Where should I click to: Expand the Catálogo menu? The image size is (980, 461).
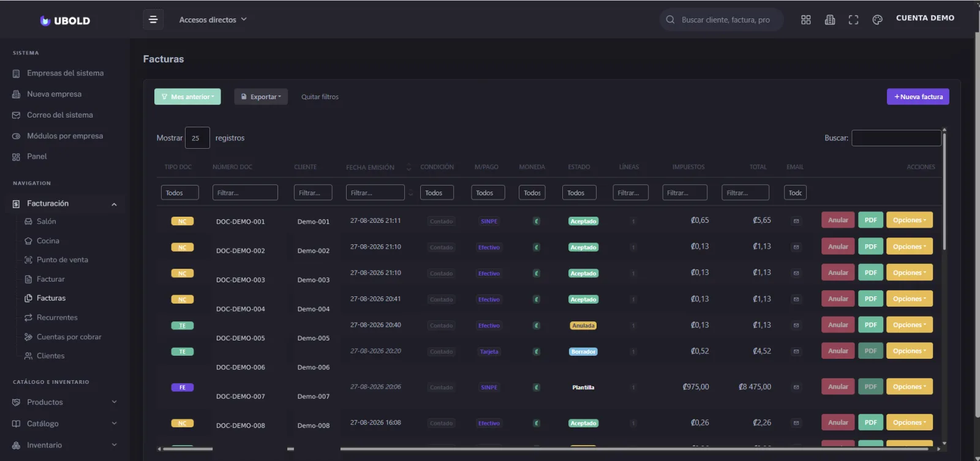(x=65, y=424)
